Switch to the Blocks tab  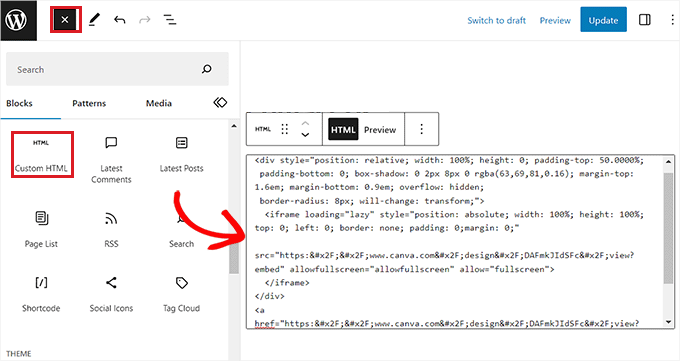[19, 103]
